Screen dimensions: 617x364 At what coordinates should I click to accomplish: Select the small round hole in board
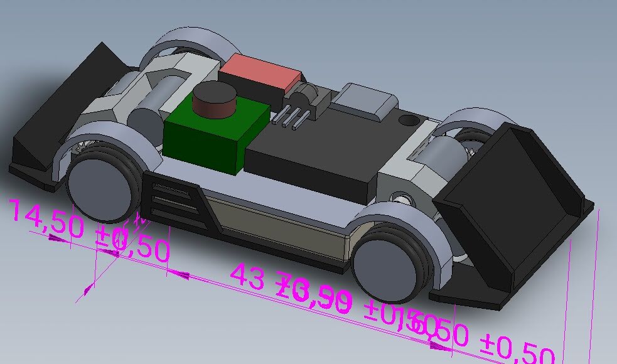pos(408,119)
